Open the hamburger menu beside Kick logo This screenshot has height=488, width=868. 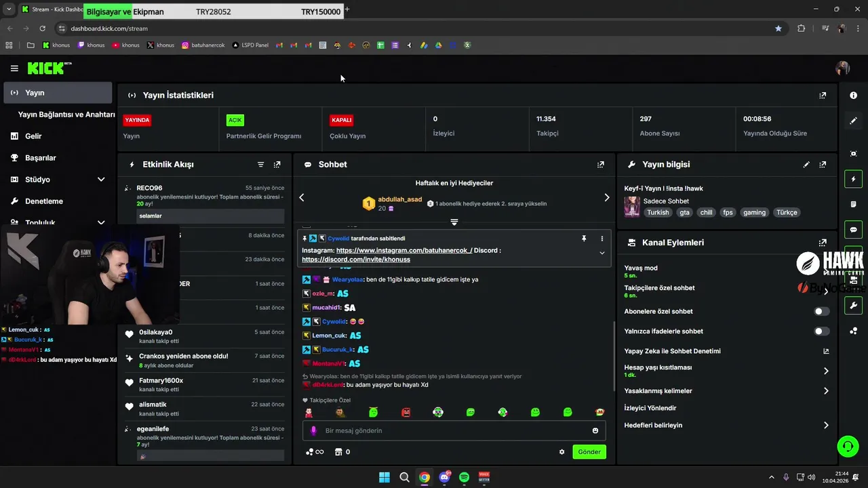14,68
